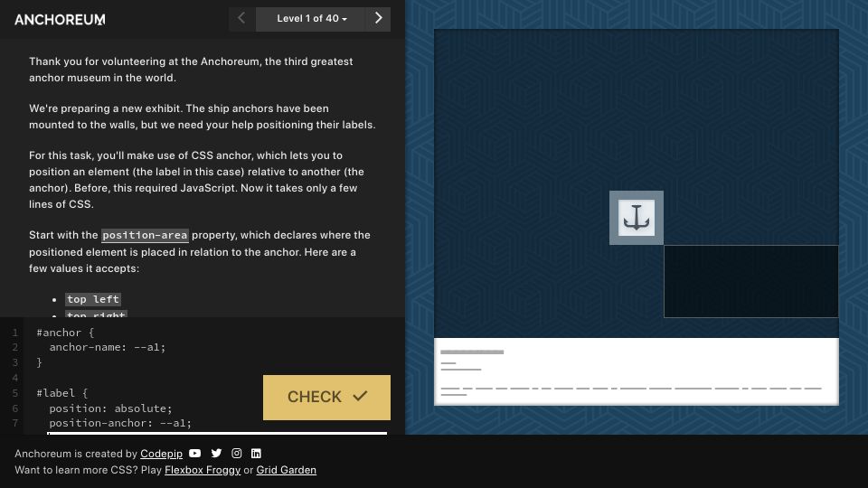Click the 'position: absolute;' code line
The width and height of the screenshot is (868, 488).
[110, 408]
